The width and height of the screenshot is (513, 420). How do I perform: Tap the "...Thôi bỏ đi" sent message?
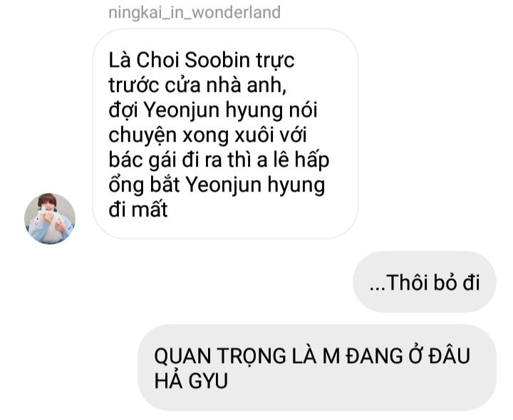(425, 282)
